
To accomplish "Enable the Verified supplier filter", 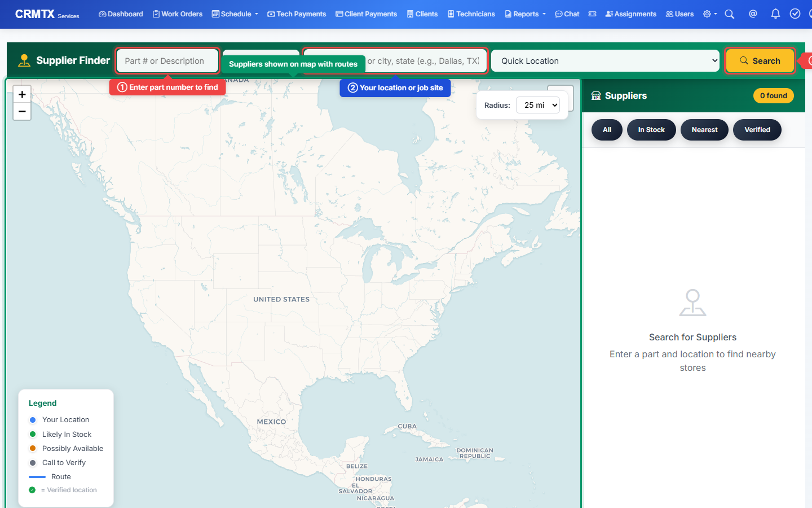I will (x=757, y=130).
